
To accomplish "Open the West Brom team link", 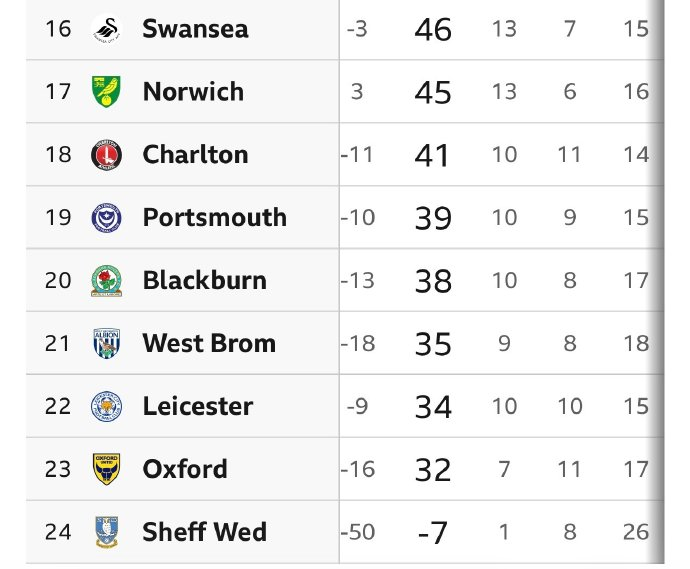I will pos(208,343).
